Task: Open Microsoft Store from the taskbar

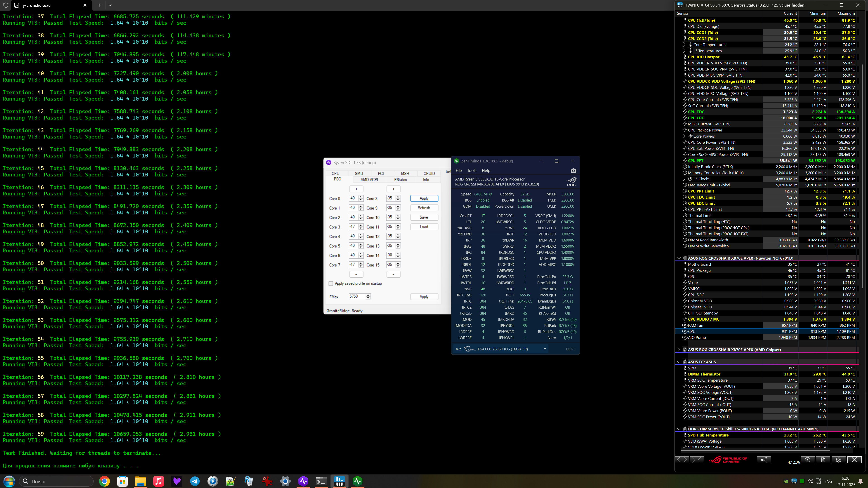Action: 122,481
